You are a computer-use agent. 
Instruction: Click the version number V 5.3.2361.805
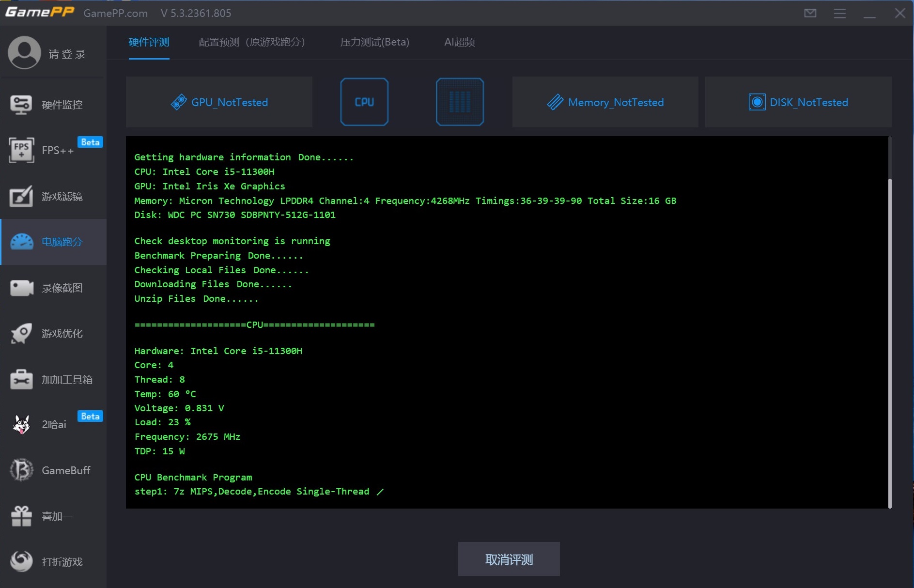click(x=196, y=13)
